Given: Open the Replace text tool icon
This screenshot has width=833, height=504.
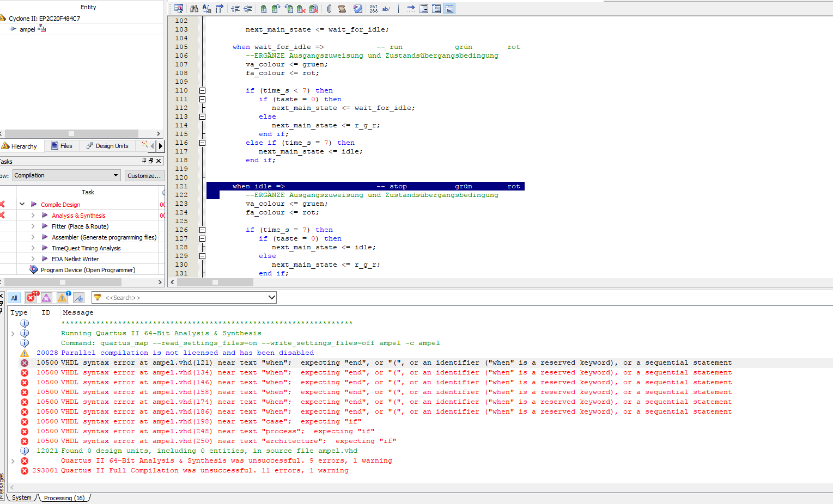Looking at the screenshot, I should coord(206,9).
